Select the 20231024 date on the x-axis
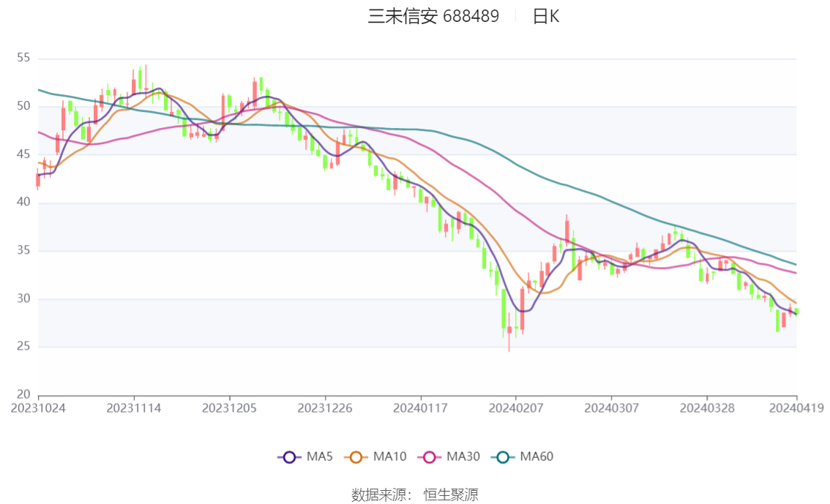 tap(38, 408)
